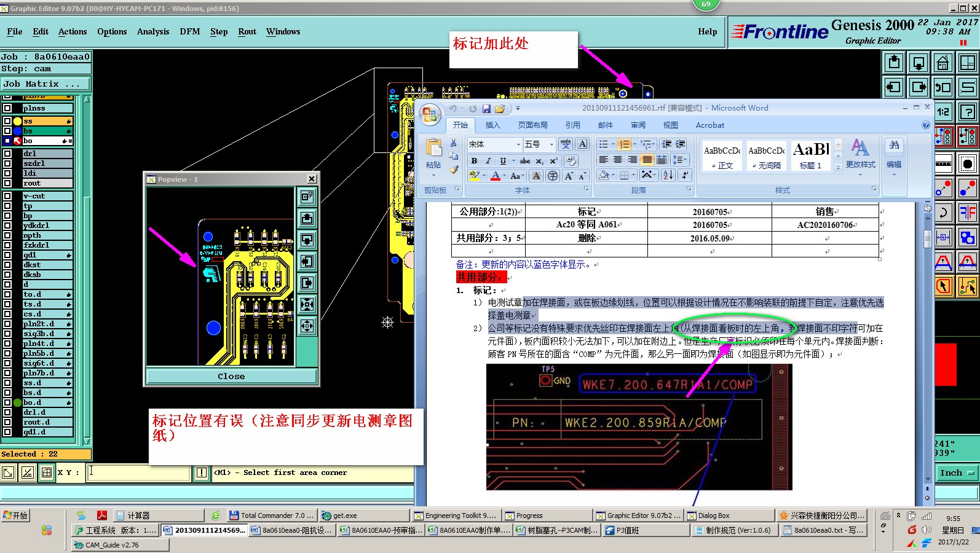Toggle checkbox for layer ss
The image size is (980, 553).
click(7, 122)
